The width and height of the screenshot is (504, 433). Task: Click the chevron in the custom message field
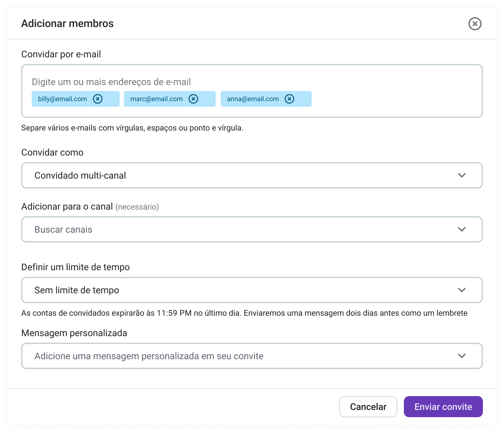[462, 356]
